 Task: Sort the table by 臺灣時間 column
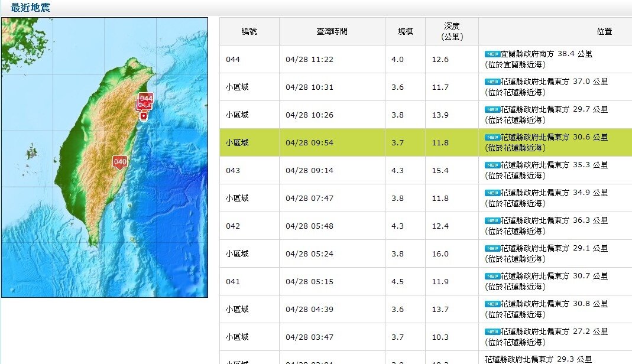(x=332, y=31)
